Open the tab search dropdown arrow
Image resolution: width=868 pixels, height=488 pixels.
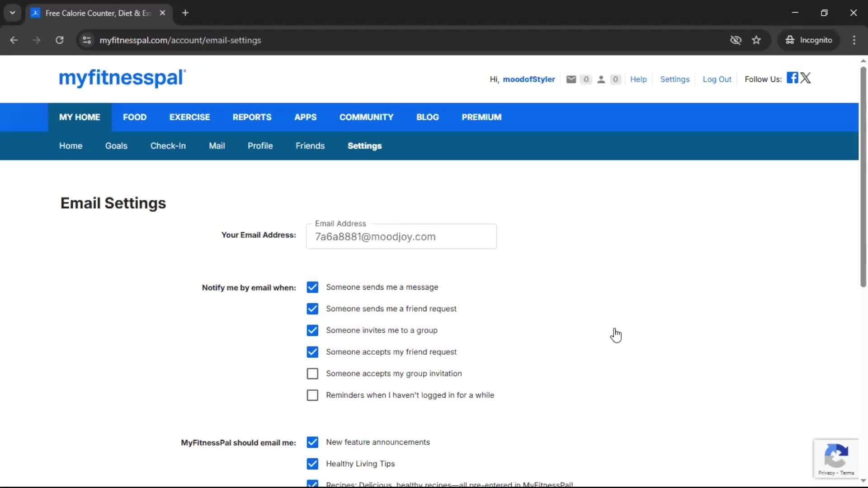[12, 13]
